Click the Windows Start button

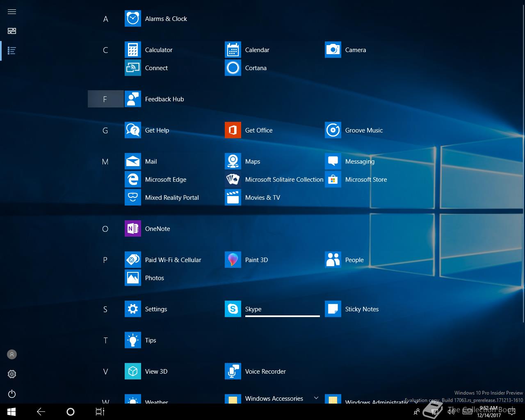(11, 412)
